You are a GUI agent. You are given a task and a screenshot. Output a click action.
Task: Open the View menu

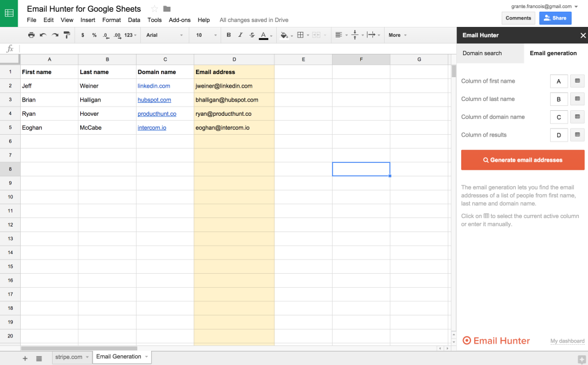click(67, 20)
